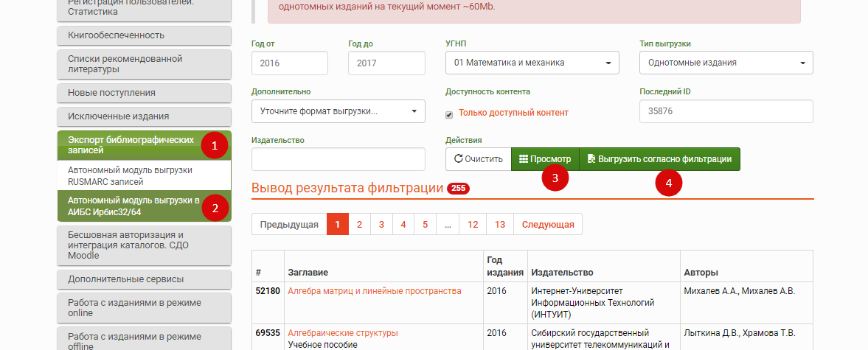Open the Дополнительно format dropdown
This screenshot has width=868, height=350.
click(338, 112)
